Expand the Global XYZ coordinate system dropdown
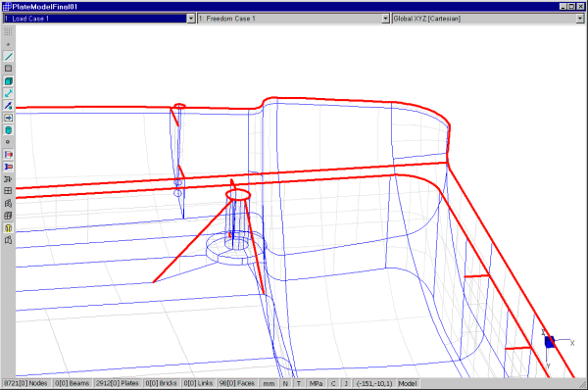This screenshot has height=390, width=588. coord(580,19)
